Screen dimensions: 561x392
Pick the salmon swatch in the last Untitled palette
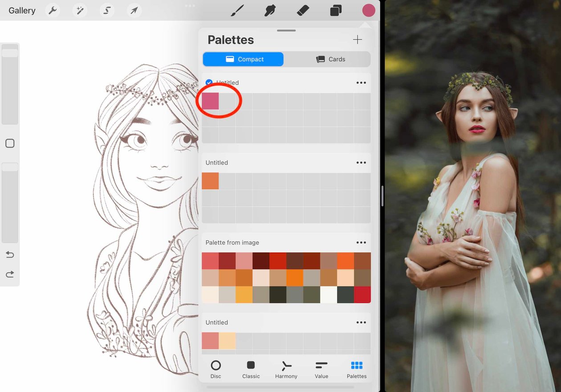click(x=210, y=341)
